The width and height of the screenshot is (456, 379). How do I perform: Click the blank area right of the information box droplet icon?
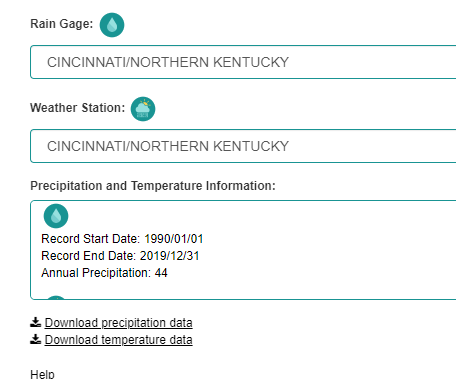click(260, 216)
